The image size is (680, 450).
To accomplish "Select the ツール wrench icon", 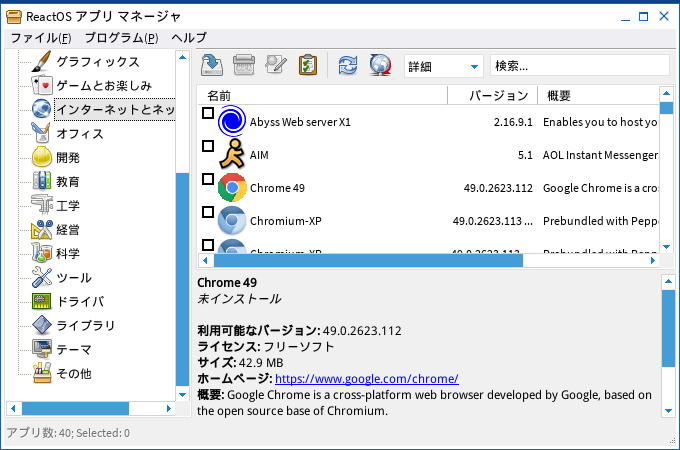I will [42, 277].
